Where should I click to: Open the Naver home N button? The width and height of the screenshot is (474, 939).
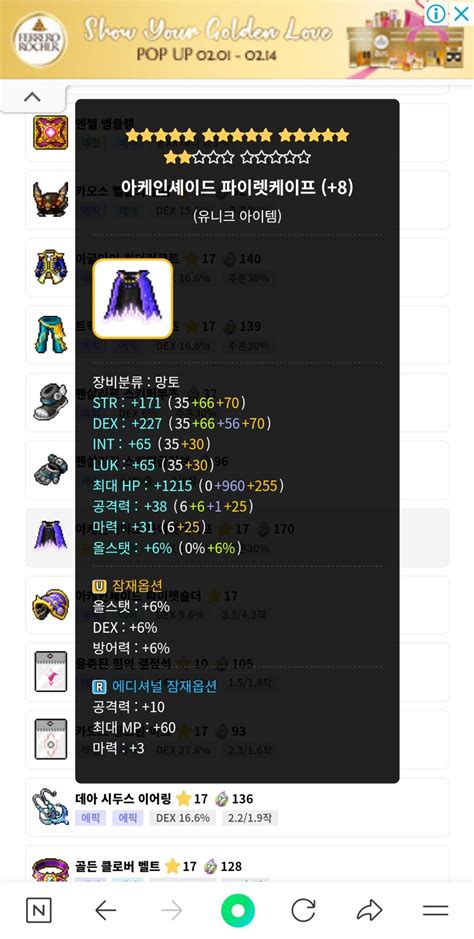(x=39, y=911)
